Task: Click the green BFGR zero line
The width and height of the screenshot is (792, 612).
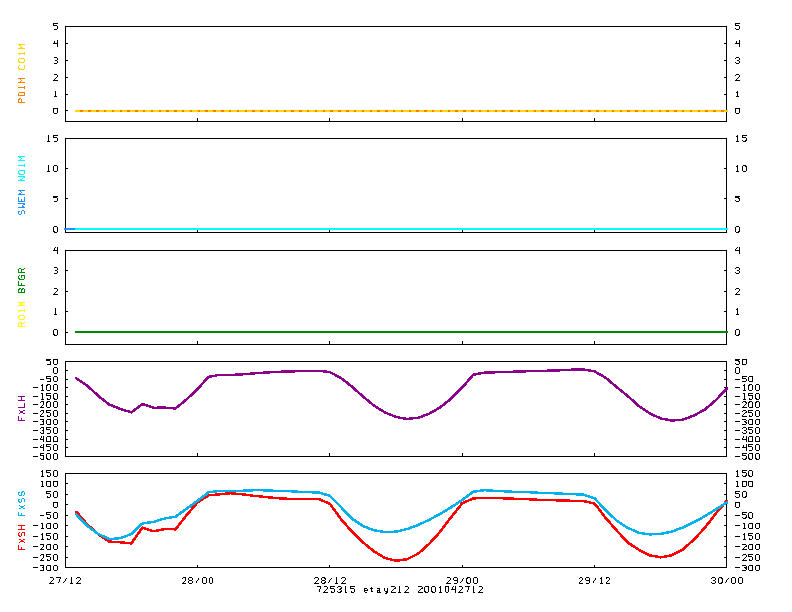Action: (401, 332)
